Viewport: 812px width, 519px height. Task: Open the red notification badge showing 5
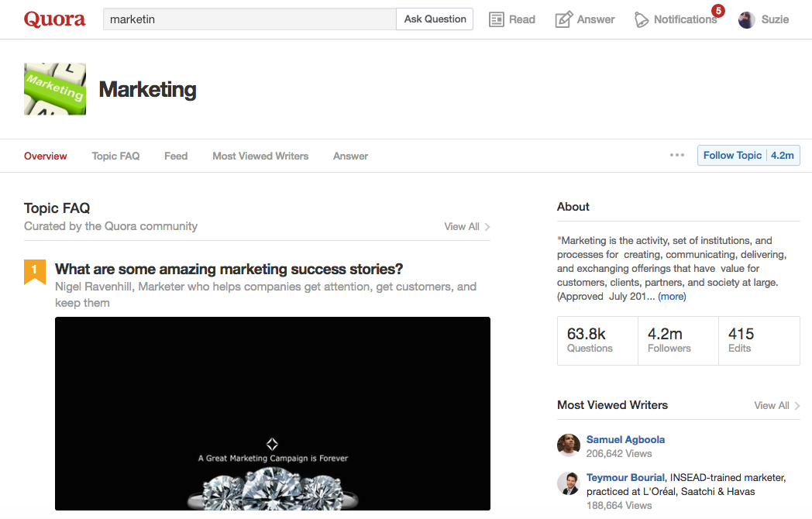tap(717, 11)
